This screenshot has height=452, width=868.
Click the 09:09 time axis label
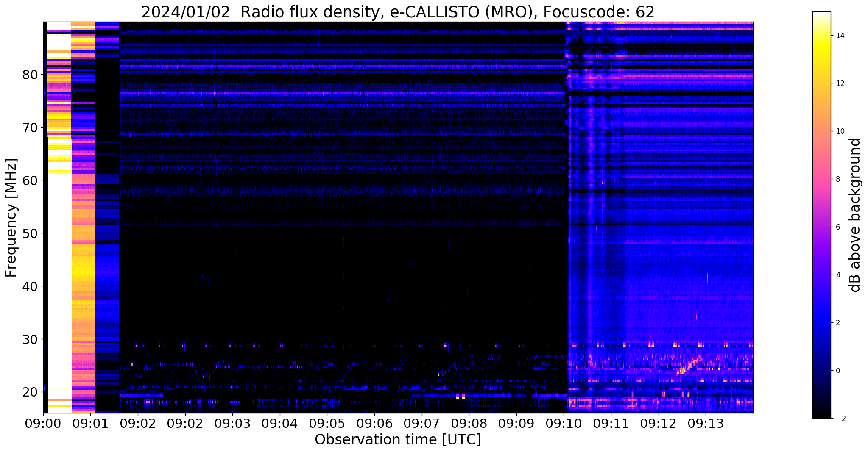coord(516,423)
